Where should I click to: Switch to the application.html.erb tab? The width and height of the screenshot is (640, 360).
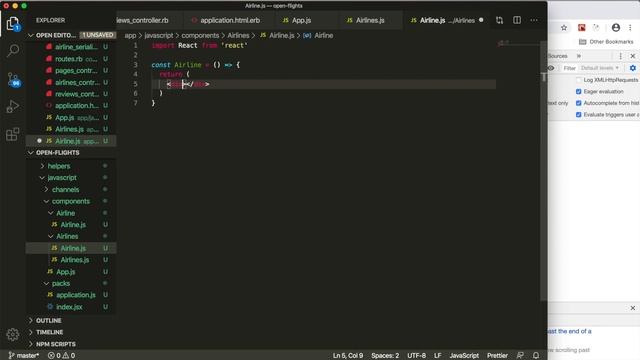[x=227, y=20]
